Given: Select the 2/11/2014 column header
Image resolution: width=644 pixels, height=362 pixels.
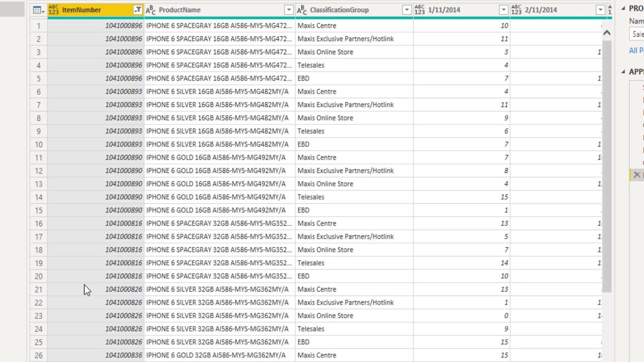Looking at the screenshot, I should point(558,10).
